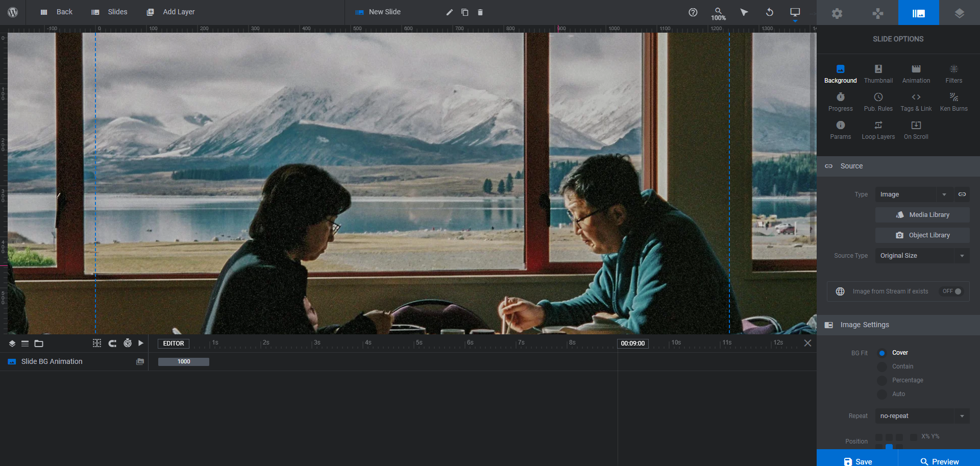This screenshot has width=980, height=466.
Task: Open the help question mark icon
Action: coord(693,12)
